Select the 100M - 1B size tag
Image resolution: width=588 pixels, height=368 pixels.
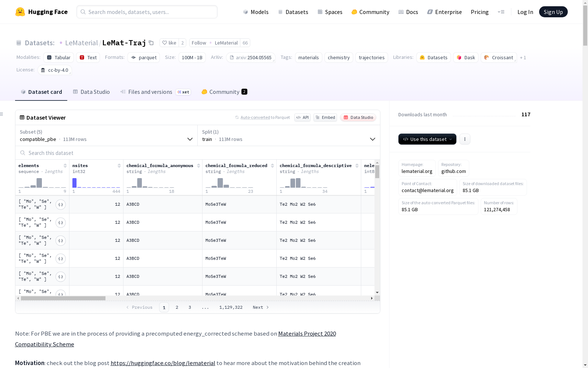[x=192, y=57]
